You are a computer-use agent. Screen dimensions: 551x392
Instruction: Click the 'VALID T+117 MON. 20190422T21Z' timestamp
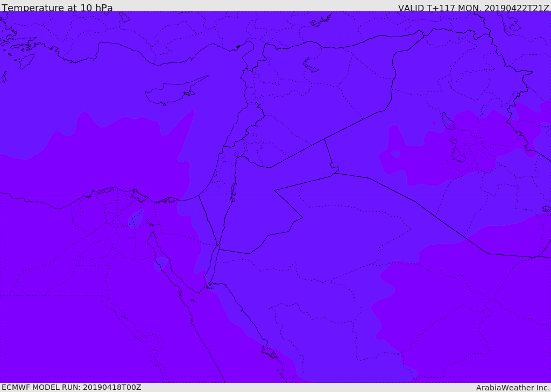click(x=474, y=8)
